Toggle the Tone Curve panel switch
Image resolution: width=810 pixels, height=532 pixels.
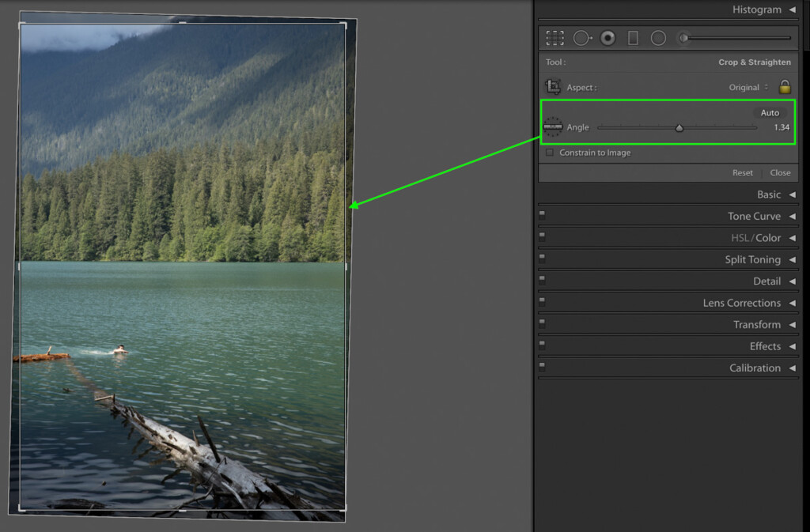543,215
